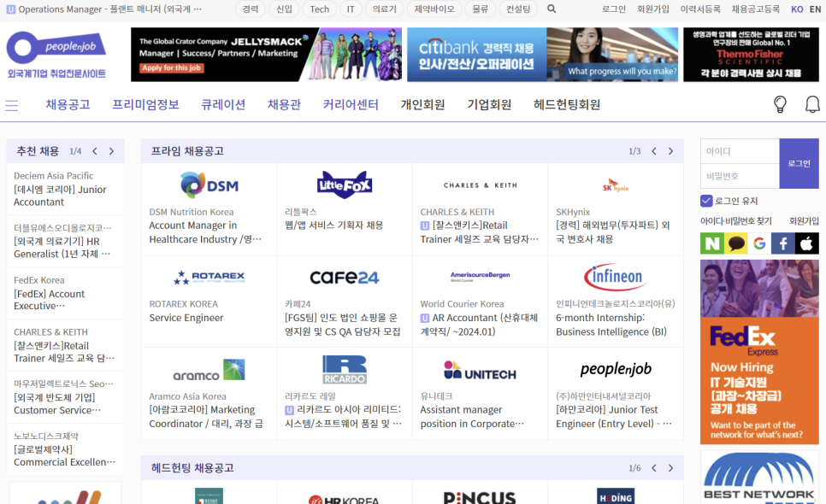Select the 제약바이오 category pill
Viewport: 826px width, 504px height.
434,9
